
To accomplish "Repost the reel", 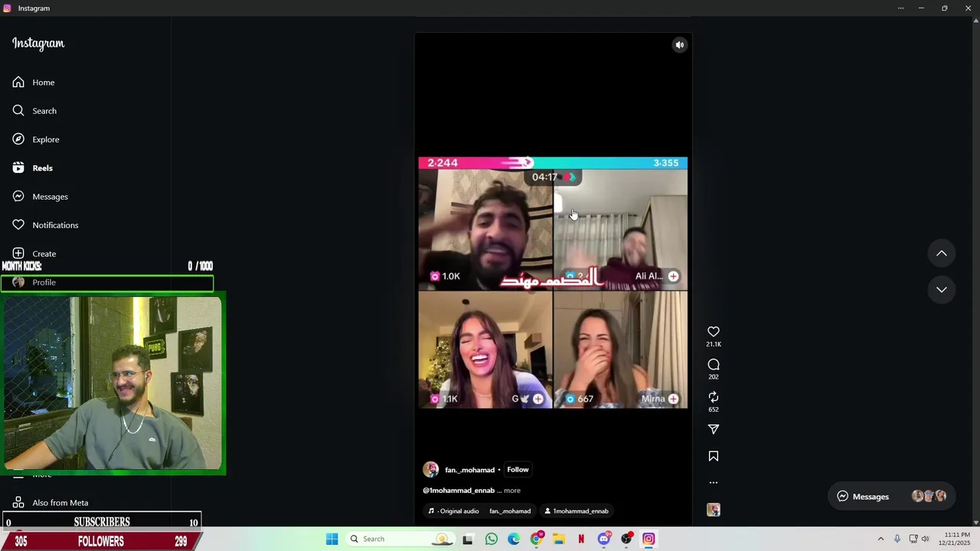I will point(714,397).
